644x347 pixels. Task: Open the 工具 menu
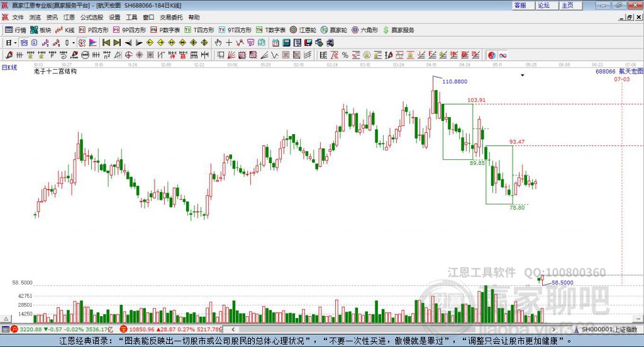point(131,17)
